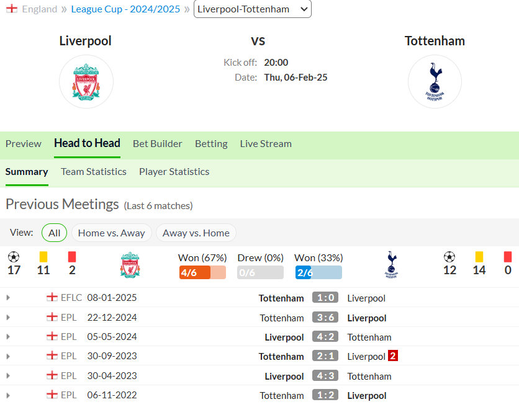The width and height of the screenshot is (519, 420).
Task: Switch to the Bet Builder tab
Action: point(158,144)
